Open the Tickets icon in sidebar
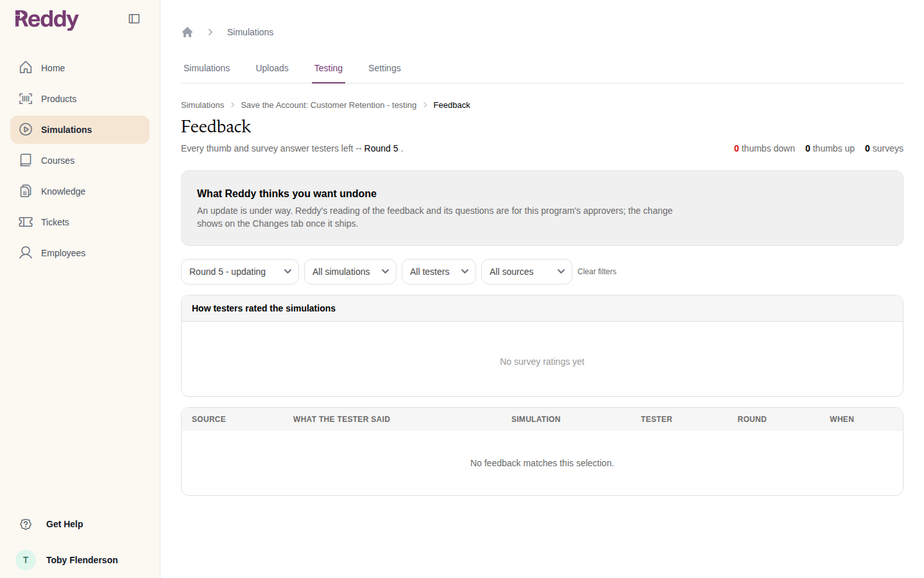 (26, 222)
